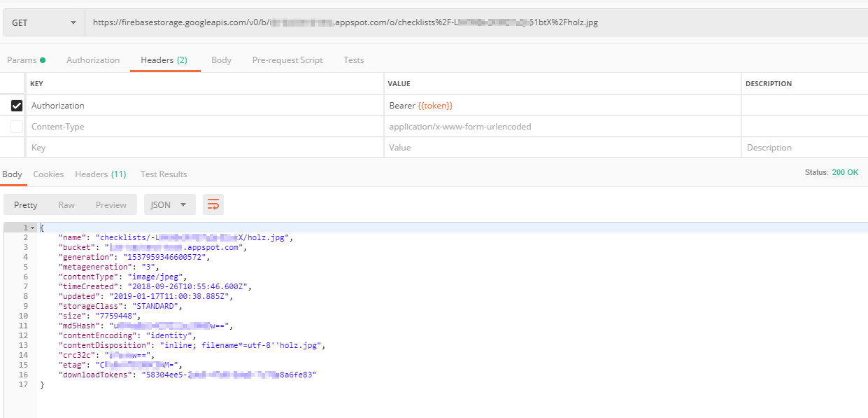Click the "metageneration" line
This screenshot has width=868, height=418.
click(109, 267)
